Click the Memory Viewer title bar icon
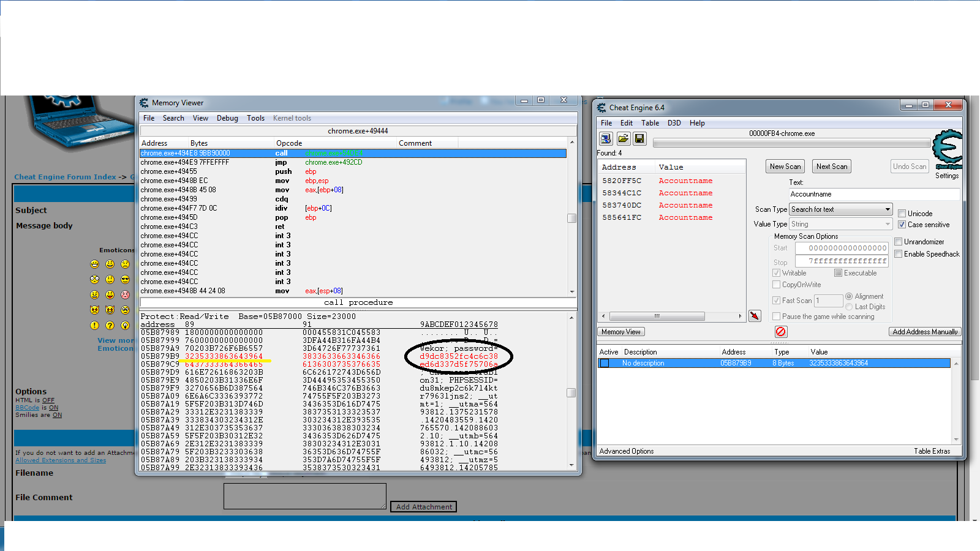Viewport: 980px width, 551px height. click(x=144, y=103)
